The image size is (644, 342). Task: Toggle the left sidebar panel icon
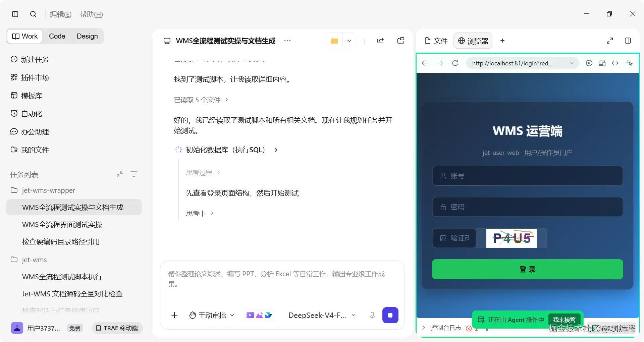pyautogui.click(x=15, y=14)
